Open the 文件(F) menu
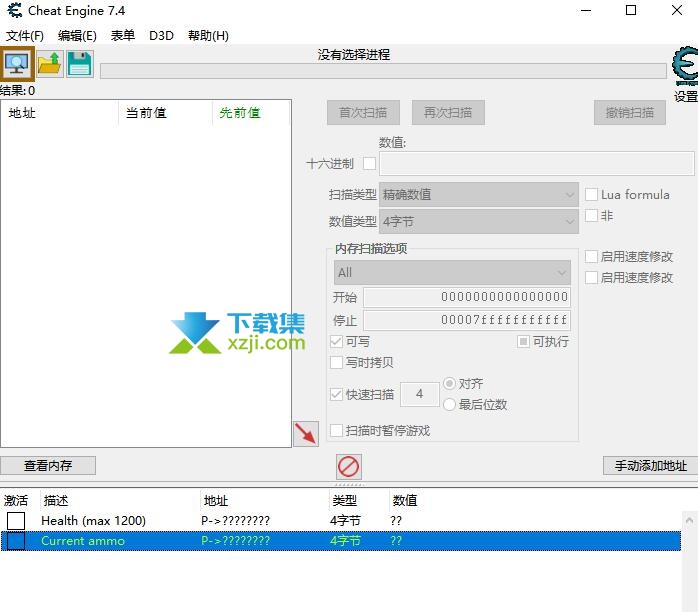698x612 pixels. pos(24,36)
